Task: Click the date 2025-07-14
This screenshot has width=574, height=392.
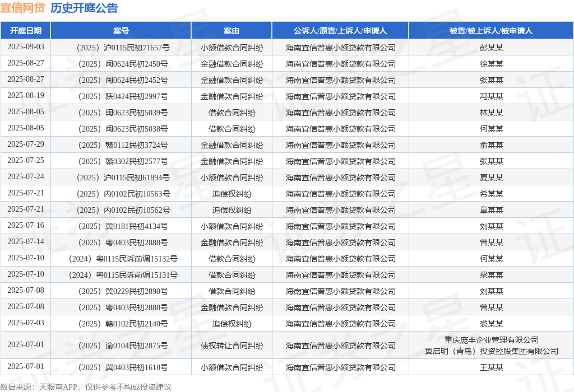Action: pos(26,241)
